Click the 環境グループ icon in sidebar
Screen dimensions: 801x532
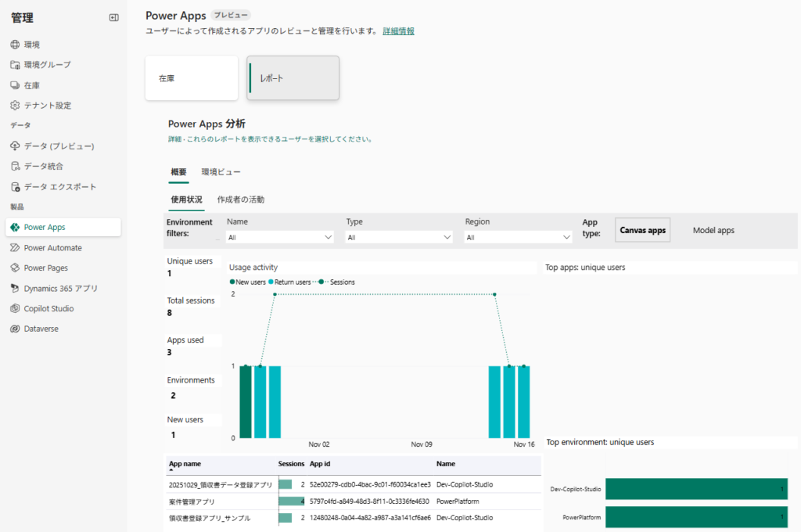15,65
